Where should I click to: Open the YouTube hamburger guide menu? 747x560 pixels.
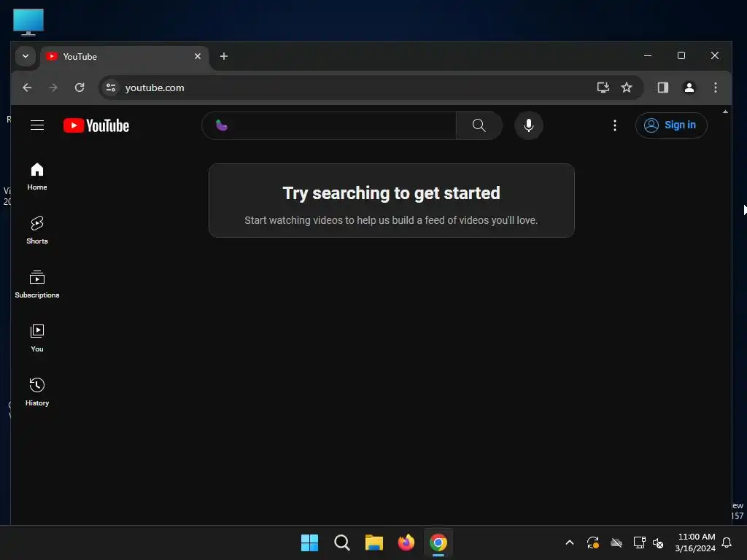[37, 125]
